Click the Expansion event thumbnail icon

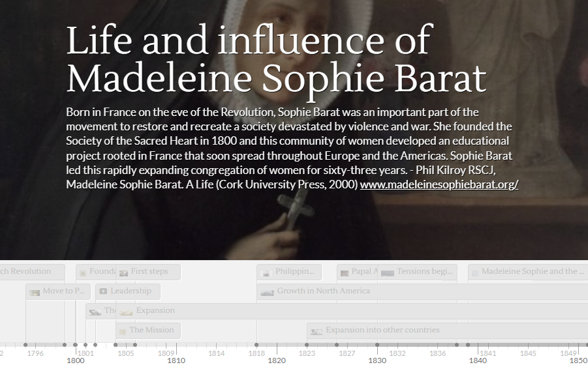pos(127,312)
